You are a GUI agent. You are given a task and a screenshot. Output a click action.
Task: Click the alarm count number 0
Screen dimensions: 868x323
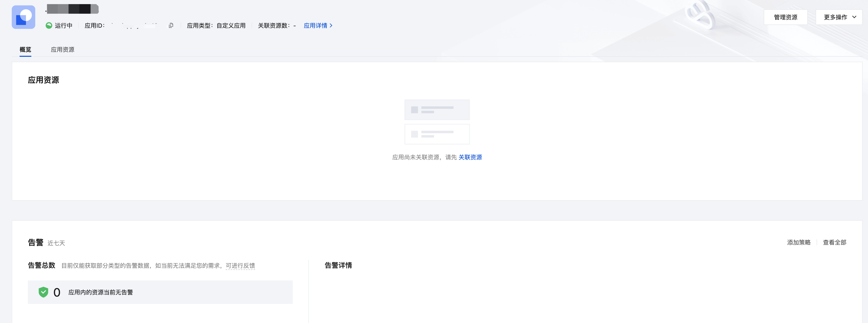[x=57, y=292]
